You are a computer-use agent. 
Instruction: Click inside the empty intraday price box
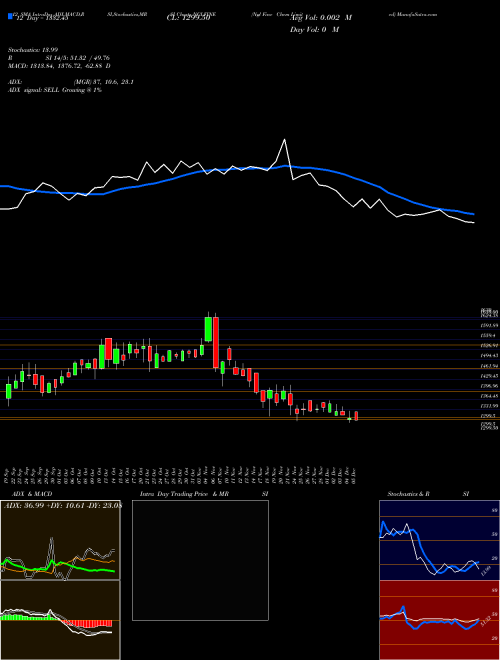pos(200,560)
